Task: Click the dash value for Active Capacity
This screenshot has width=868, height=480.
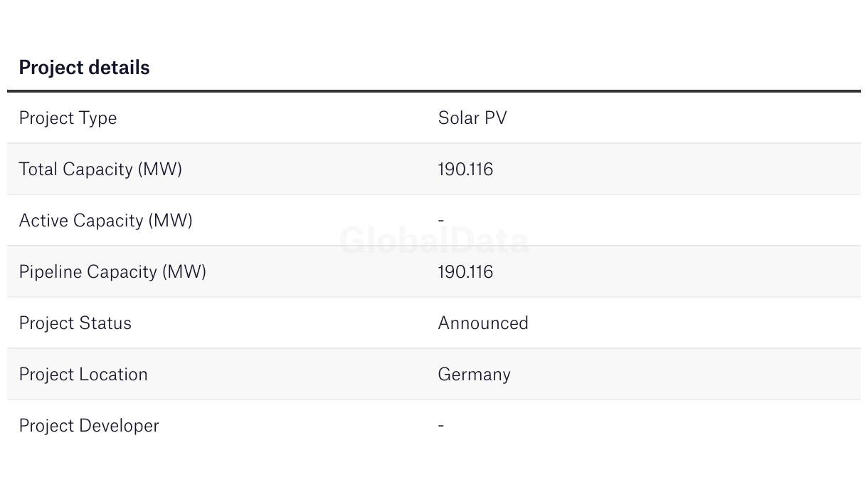Action: tap(441, 221)
